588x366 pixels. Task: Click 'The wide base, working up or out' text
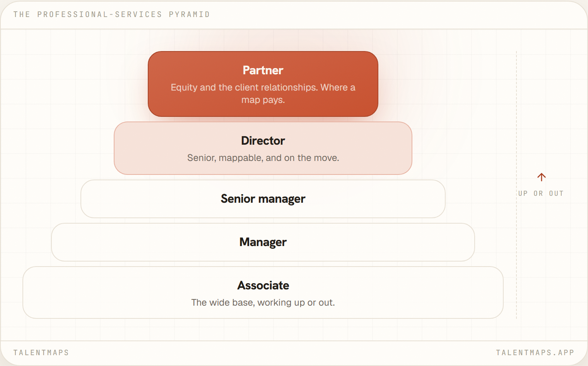[263, 303]
